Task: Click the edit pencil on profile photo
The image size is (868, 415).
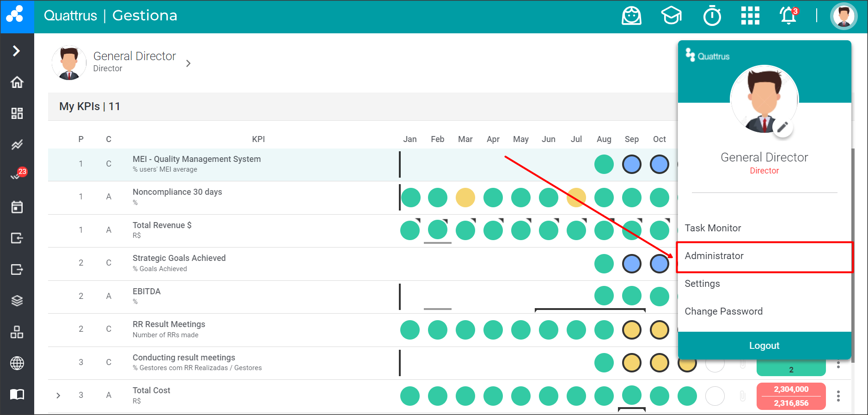Action: tap(782, 127)
